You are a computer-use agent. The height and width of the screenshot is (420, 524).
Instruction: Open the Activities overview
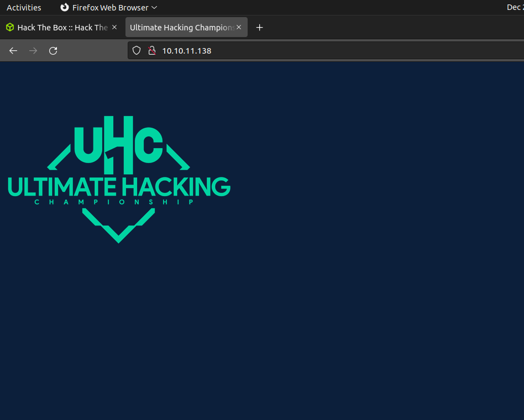tap(24, 8)
